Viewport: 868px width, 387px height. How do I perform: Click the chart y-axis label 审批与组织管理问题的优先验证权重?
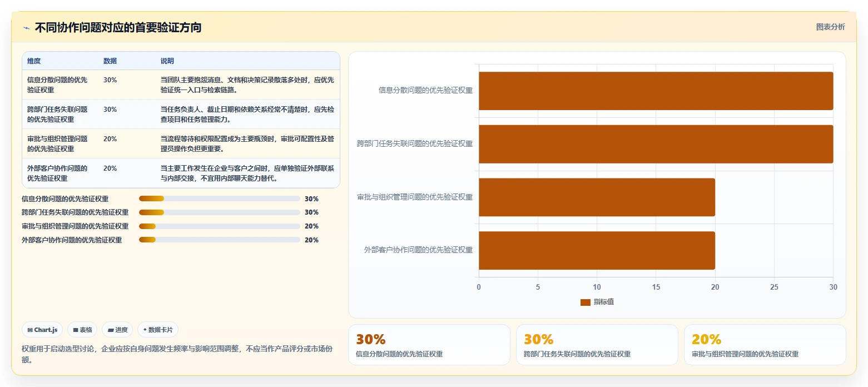coord(415,197)
